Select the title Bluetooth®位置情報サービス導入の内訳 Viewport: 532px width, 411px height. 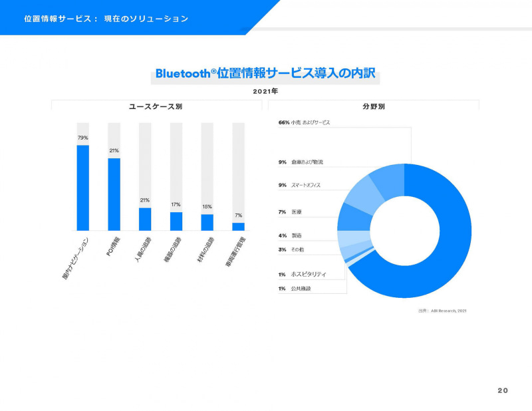265,73
